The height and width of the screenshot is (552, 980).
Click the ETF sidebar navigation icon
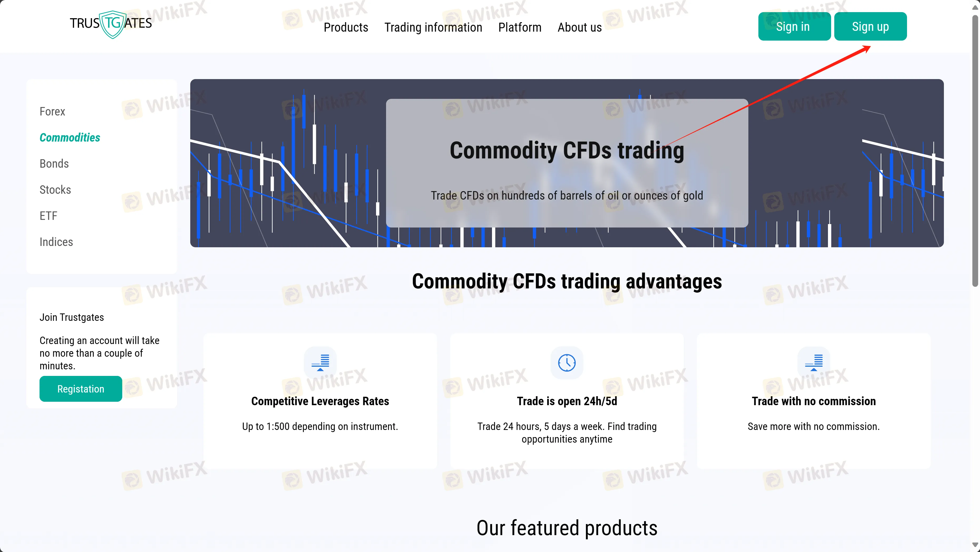48,215
